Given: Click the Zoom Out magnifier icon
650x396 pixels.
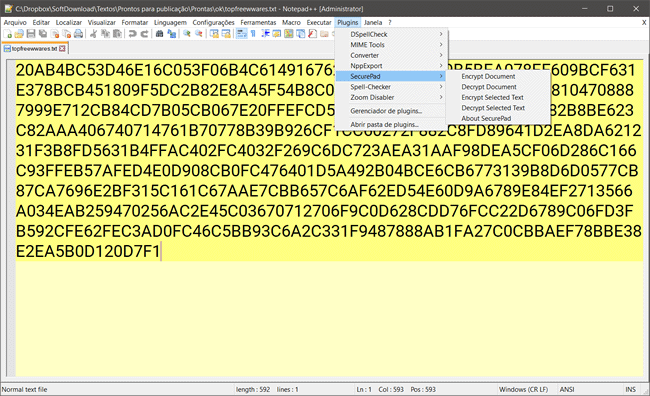Looking at the screenshot, I should coord(199,34).
